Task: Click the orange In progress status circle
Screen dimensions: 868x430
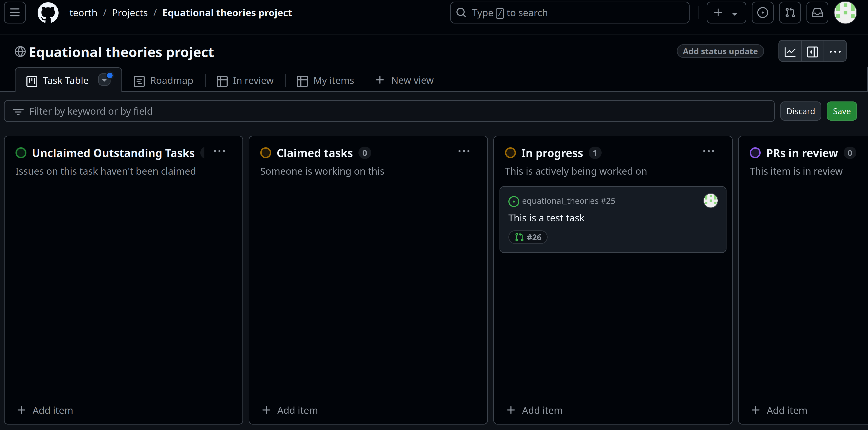Action: click(x=510, y=153)
